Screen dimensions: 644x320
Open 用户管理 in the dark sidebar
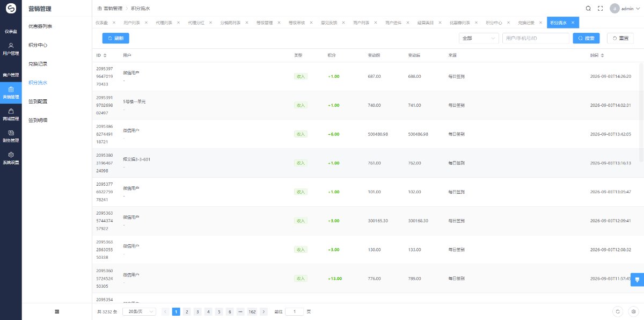pyautogui.click(x=11, y=49)
